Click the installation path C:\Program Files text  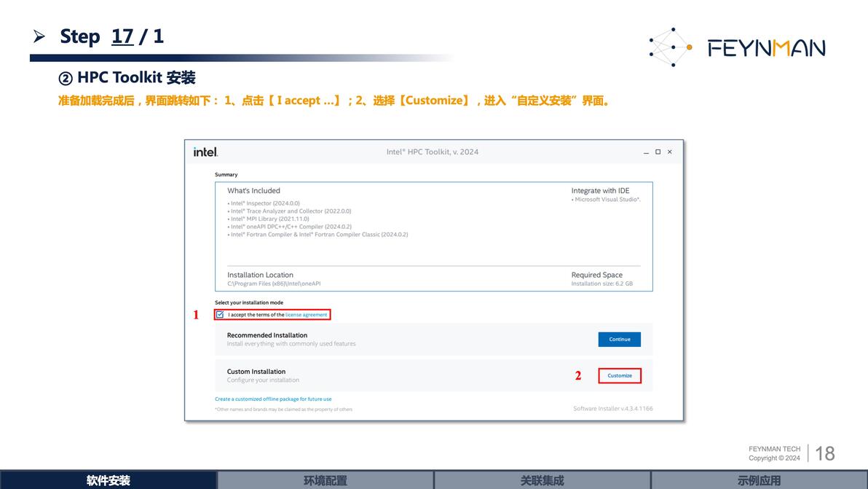(274, 283)
